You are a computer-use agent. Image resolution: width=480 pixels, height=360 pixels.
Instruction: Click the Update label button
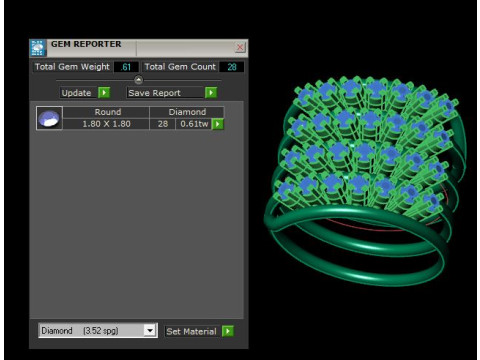[79, 93]
